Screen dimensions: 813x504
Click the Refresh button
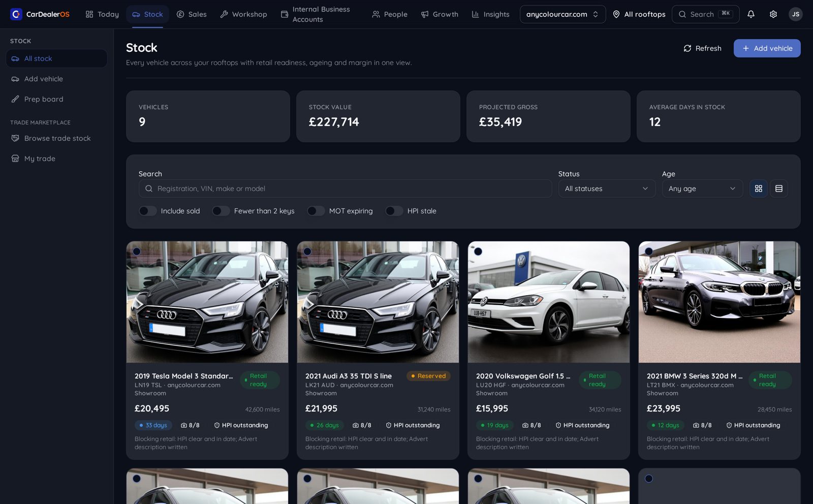702,48
